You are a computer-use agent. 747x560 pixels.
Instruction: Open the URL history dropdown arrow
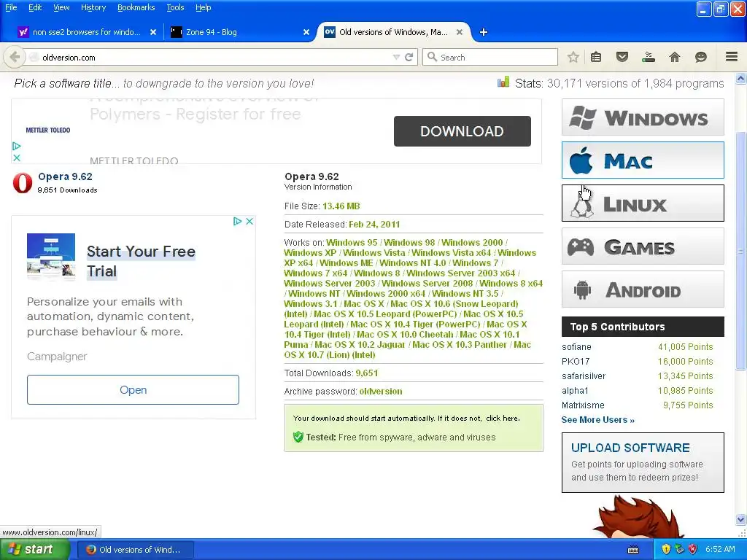pyautogui.click(x=396, y=57)
